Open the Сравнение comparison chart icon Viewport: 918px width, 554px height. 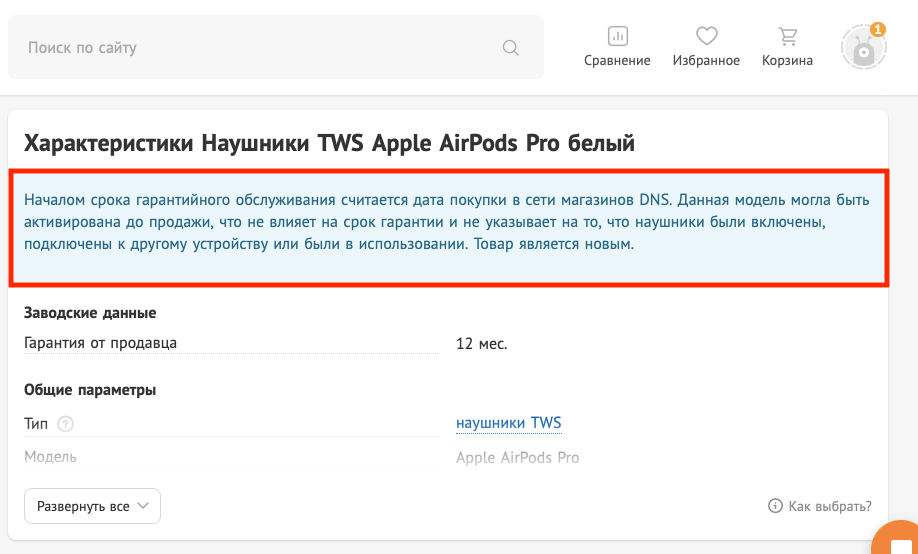617,36
